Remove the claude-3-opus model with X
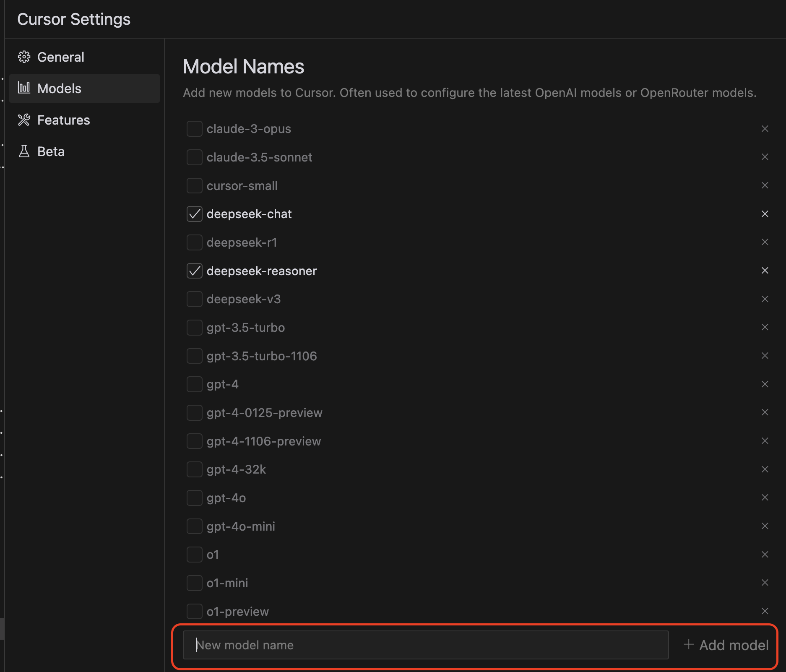The width and height of the screenshot is (786, 672). click(765, 129)
